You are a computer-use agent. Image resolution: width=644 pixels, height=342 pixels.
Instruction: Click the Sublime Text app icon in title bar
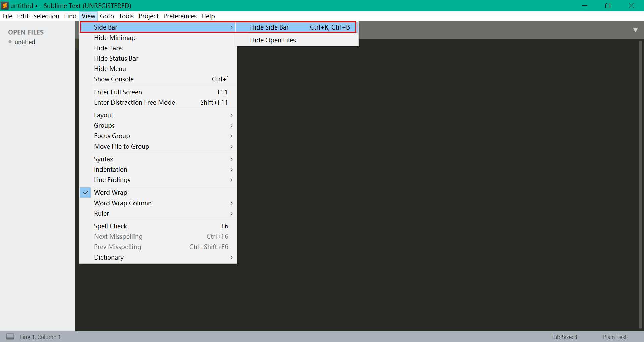coord(5,6)
